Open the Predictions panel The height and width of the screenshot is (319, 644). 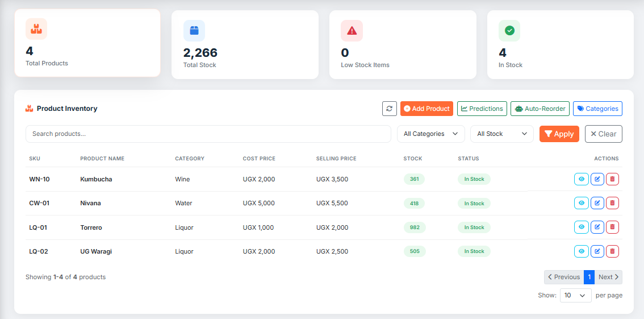coord(482,109)
